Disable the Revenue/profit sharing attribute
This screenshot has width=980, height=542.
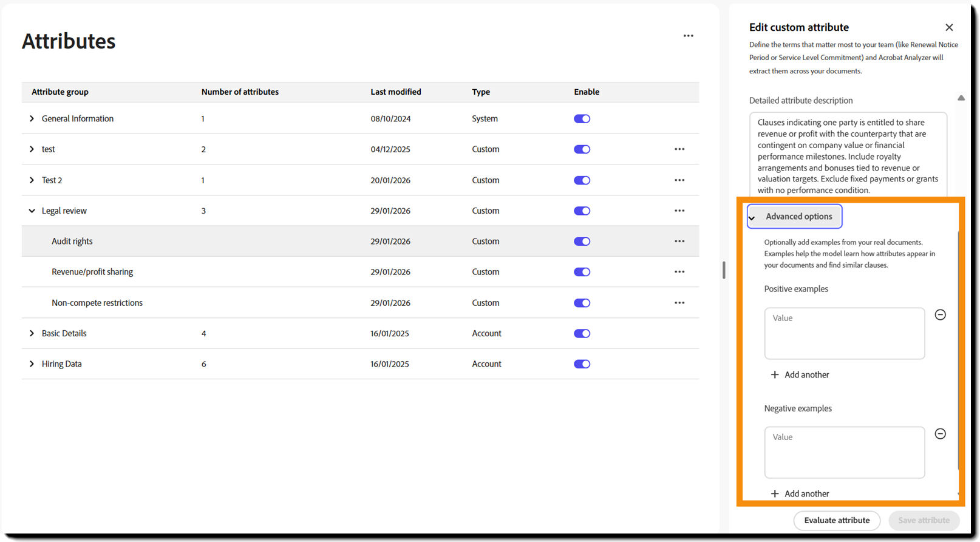(x=582, y=272)
